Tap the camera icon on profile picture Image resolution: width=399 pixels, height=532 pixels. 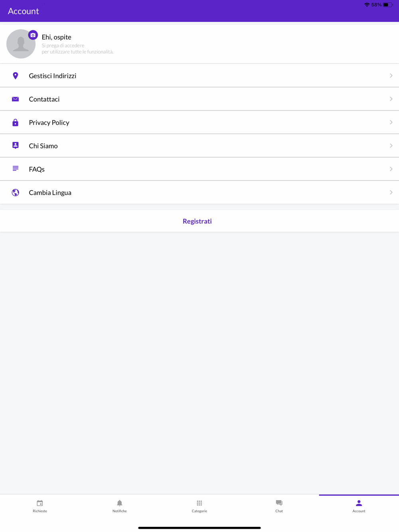click(x=33, y=35)
